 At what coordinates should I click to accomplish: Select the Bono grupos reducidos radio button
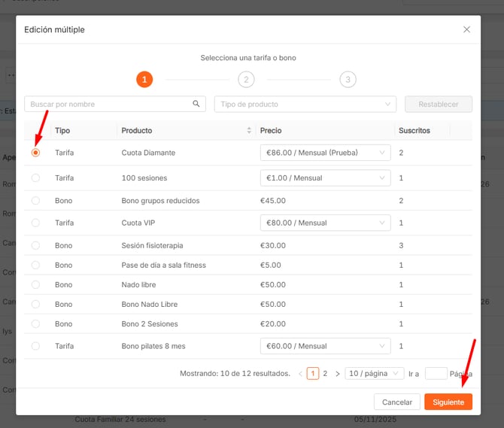click(35, 201)
